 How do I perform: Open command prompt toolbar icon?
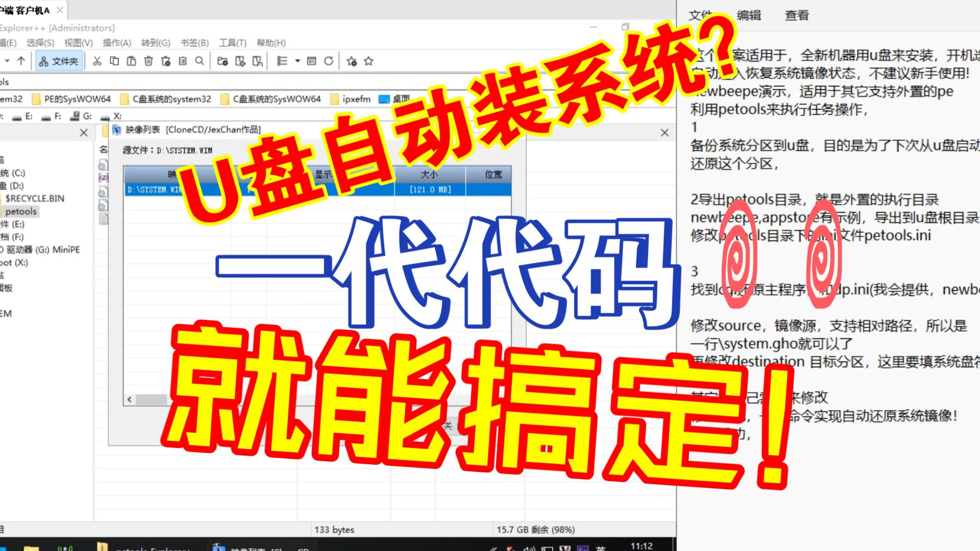tap(311, 61)
